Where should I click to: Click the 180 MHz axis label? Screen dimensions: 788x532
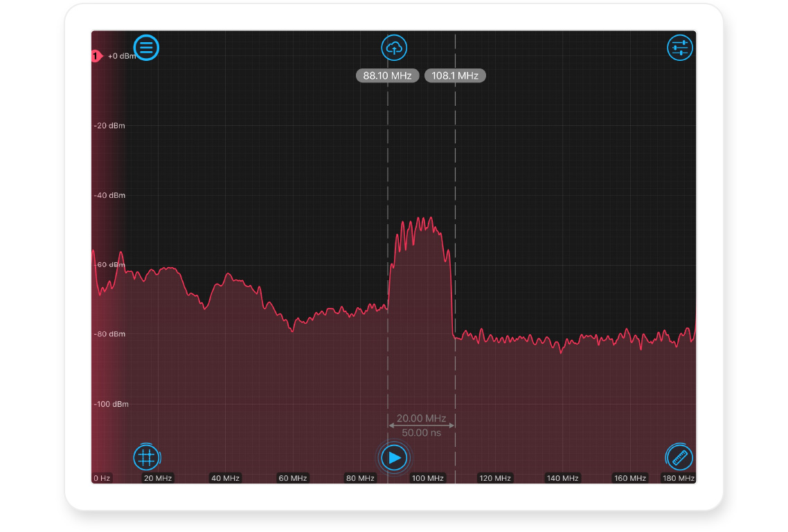678,478
